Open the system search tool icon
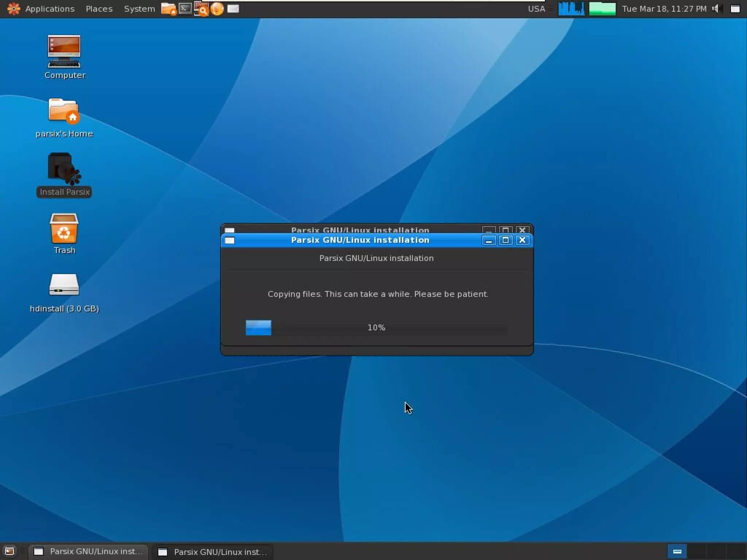 point(201,9)
